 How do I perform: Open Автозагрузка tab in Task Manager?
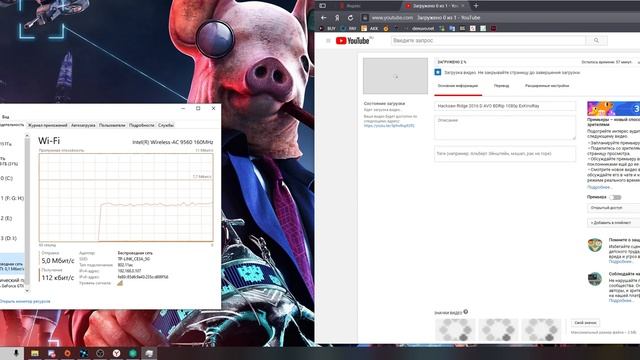(x=83, y=125)
